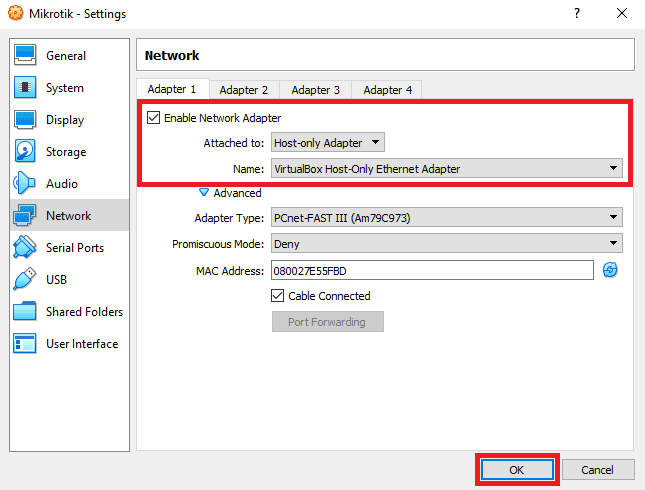Regenerate MAC address with refresh icon

[610, 270]
